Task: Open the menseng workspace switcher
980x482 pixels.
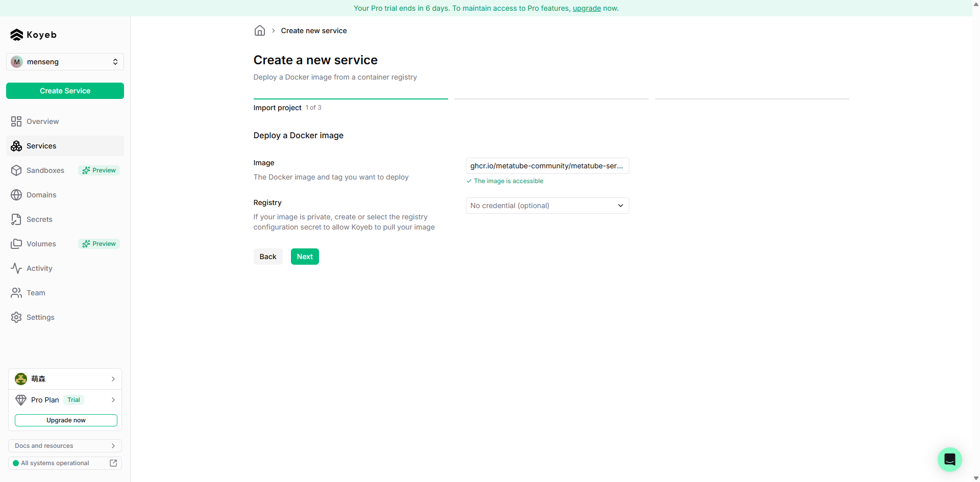Action: tap(65, 62)
